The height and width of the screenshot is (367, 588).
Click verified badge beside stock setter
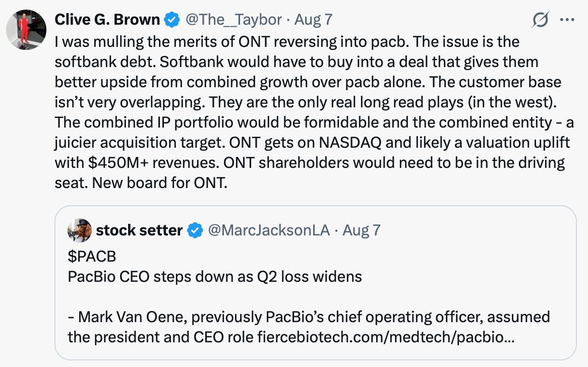coord(195,230)
